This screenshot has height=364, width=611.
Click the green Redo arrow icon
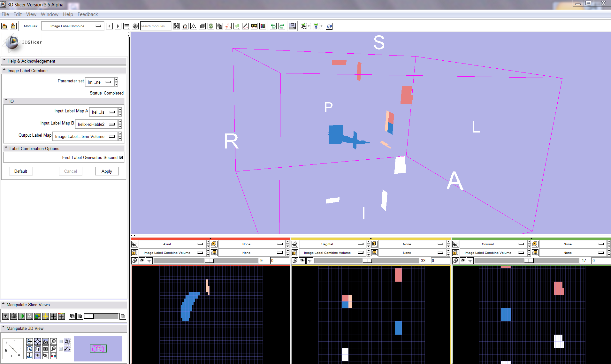tap(282, 26)
